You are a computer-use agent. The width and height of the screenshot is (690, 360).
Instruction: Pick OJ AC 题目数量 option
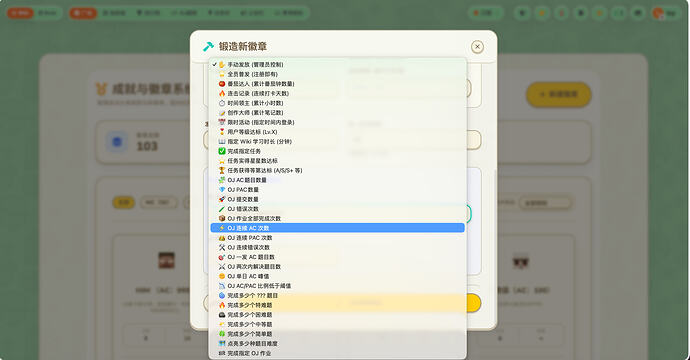338,180
